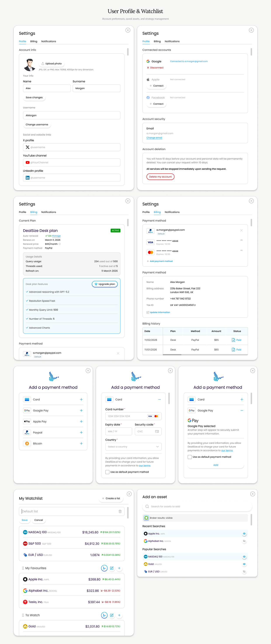This screenshot has height=644, width=271.
Task: Click the YouTube icon in YouTube channel field
Action: (28, 163)
